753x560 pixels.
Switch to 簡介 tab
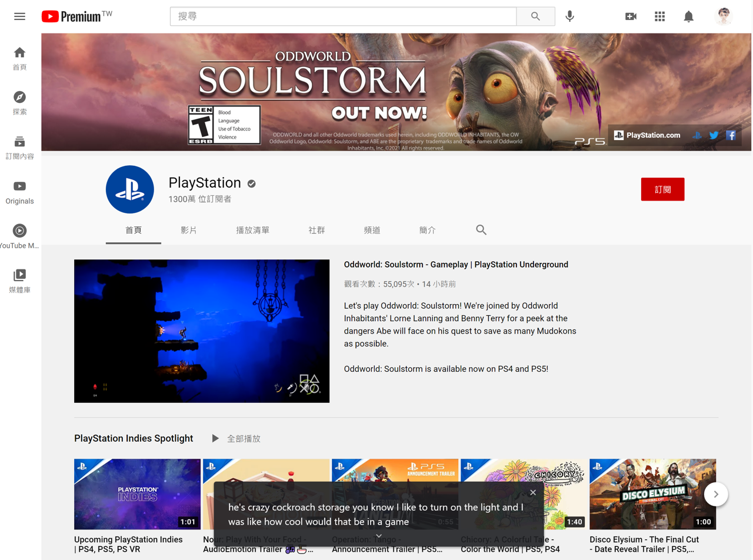tap(428, 230)
